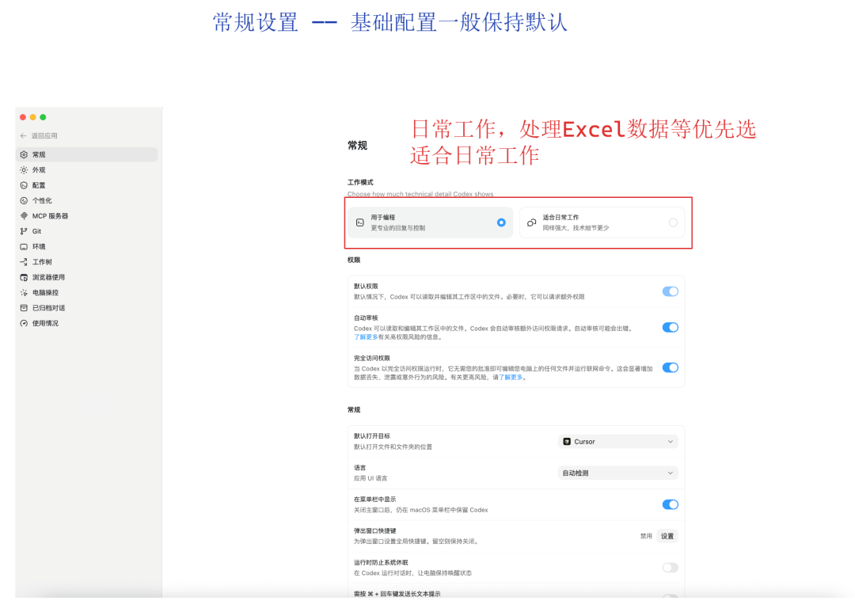Toggle the 自动审核 switch
Viewport: 855px width, 616px height.
pyautogui.click(x=671, y=327)
